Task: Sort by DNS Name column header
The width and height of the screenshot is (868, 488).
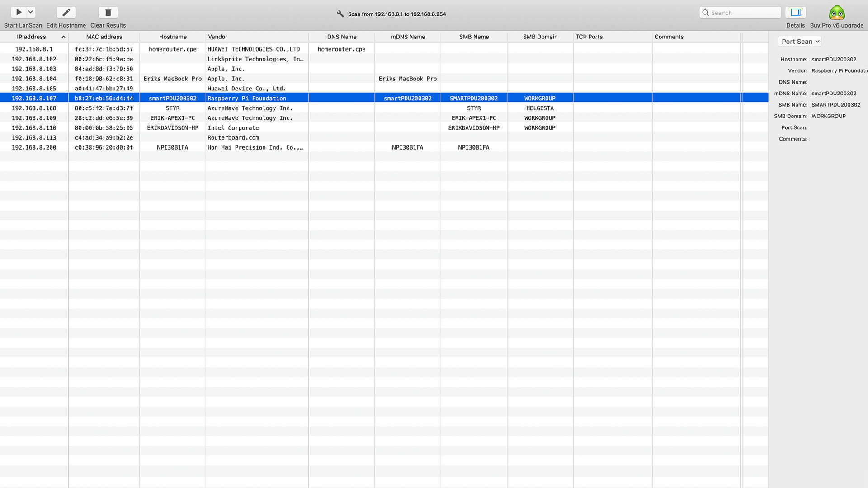Action: tap(342, 37)
